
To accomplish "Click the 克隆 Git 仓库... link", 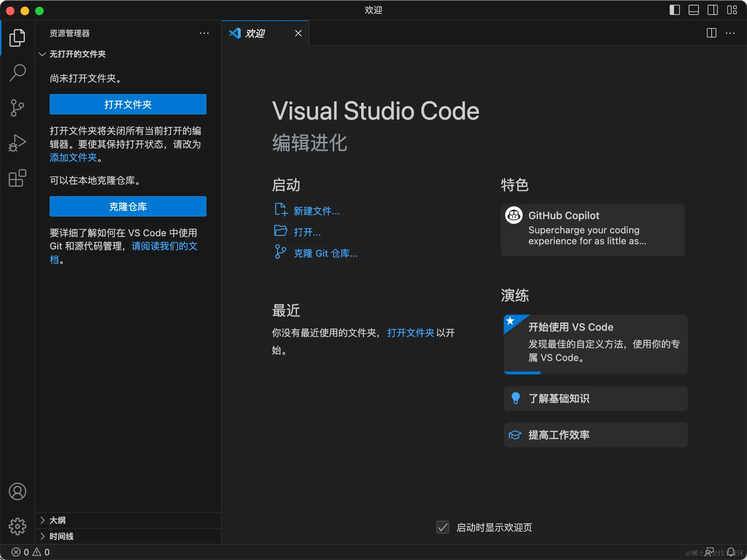I will pyautogui.click(x=325, y=253).
